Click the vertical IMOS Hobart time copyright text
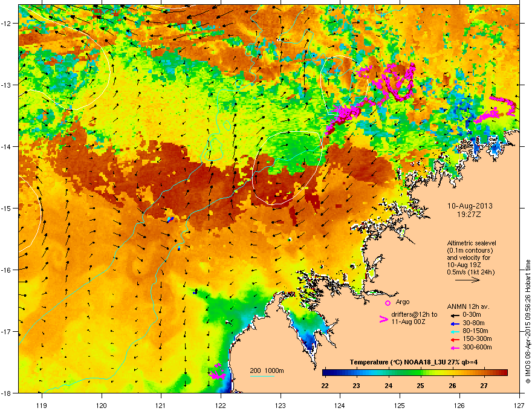 tap(528, 322)
